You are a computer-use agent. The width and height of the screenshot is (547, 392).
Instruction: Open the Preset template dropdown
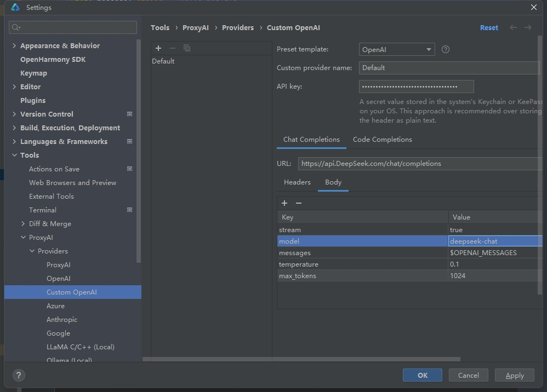point(396,49)
